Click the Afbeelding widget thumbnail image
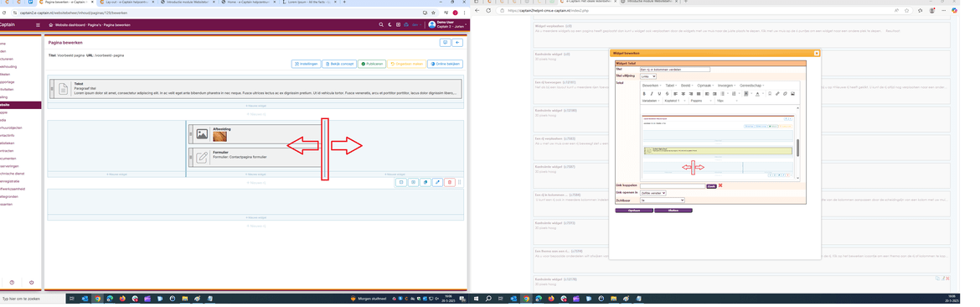980x307 pixels. coord(219,136)
